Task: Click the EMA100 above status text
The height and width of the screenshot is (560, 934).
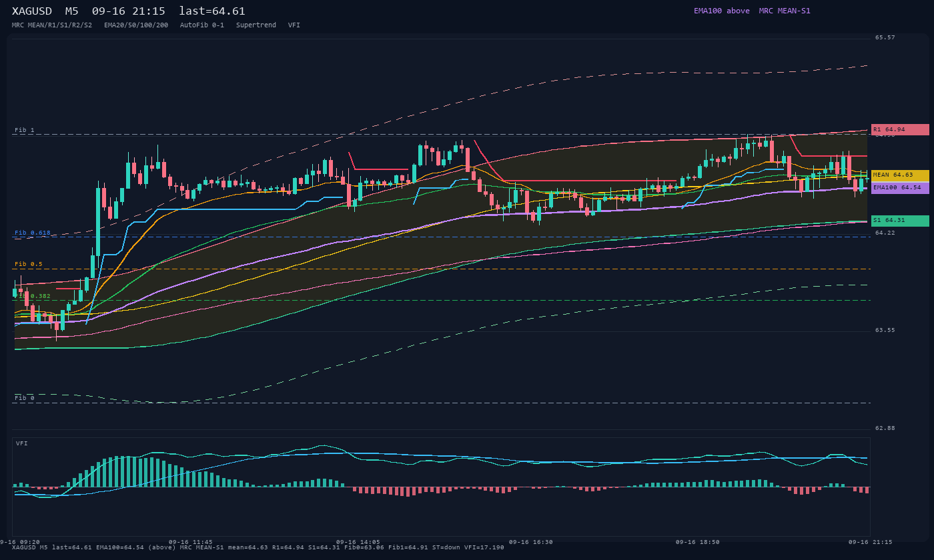Action: [x=722, y=11]
